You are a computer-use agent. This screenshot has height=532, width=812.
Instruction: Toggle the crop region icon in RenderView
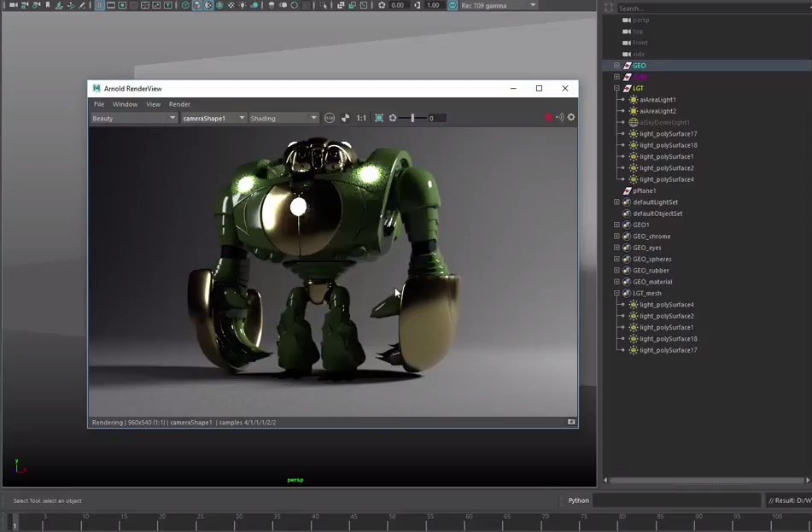pos(379,118)
